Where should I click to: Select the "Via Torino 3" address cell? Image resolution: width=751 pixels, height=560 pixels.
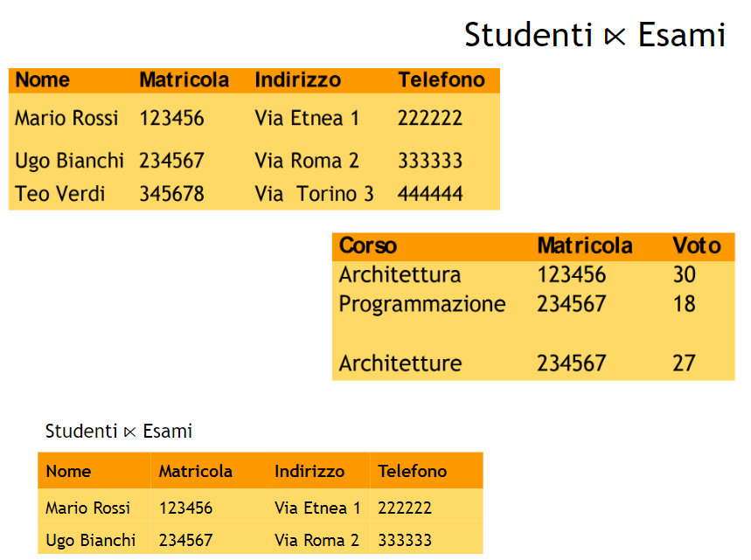point(314,194)
